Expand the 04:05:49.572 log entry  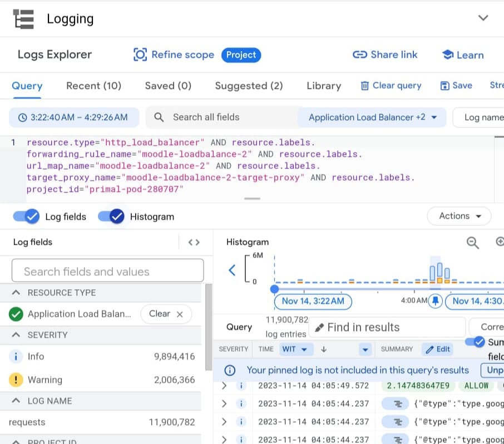click(224, 386)
